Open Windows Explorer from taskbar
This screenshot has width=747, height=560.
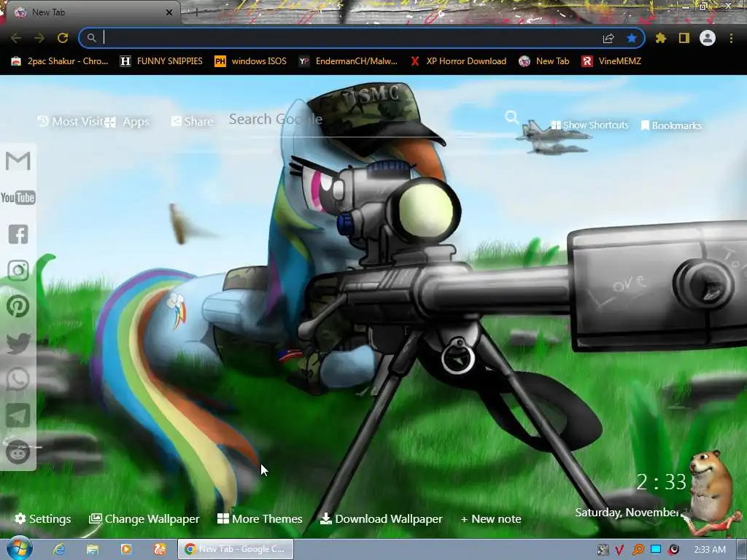(x=93, y=550)
